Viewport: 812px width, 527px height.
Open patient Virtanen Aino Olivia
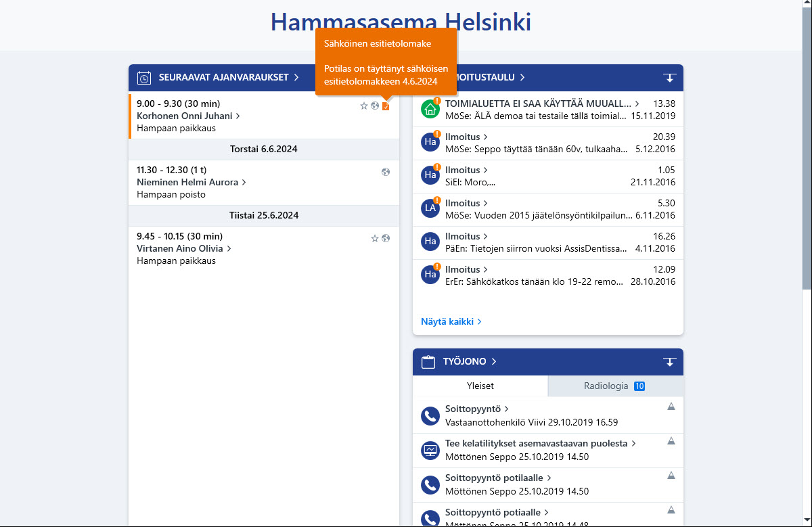(184, 248)
